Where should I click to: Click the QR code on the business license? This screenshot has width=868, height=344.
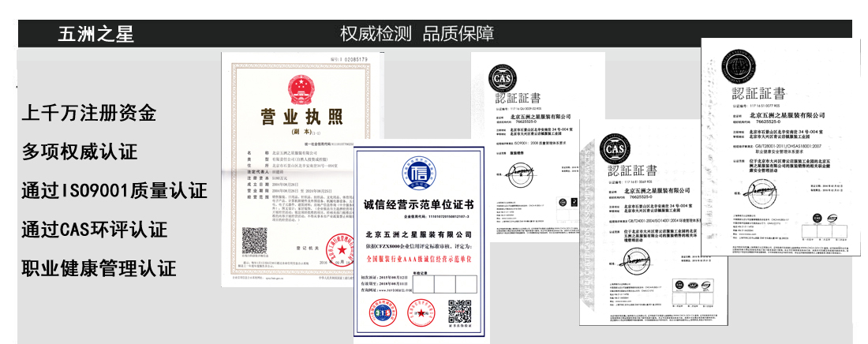[x=254, y=239]
